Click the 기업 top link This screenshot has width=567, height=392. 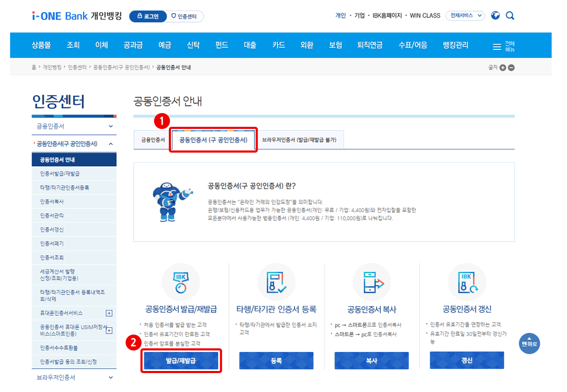coord(359,16)
